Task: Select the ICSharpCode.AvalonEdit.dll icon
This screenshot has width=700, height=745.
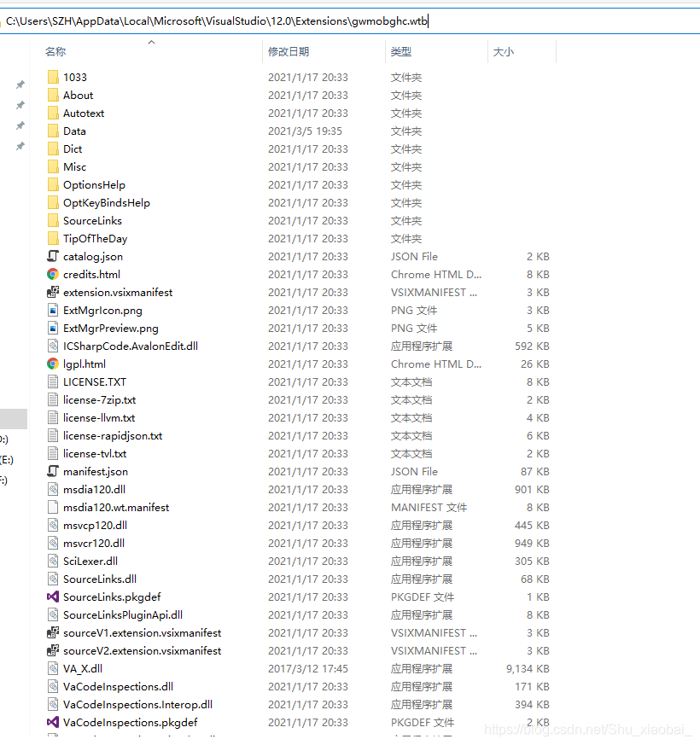Action: pos(53,346)
